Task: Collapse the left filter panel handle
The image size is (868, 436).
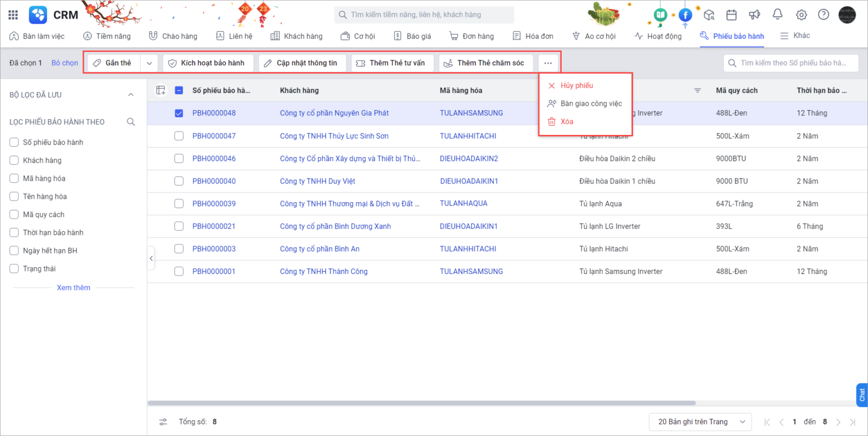Action: pos(151,258)
